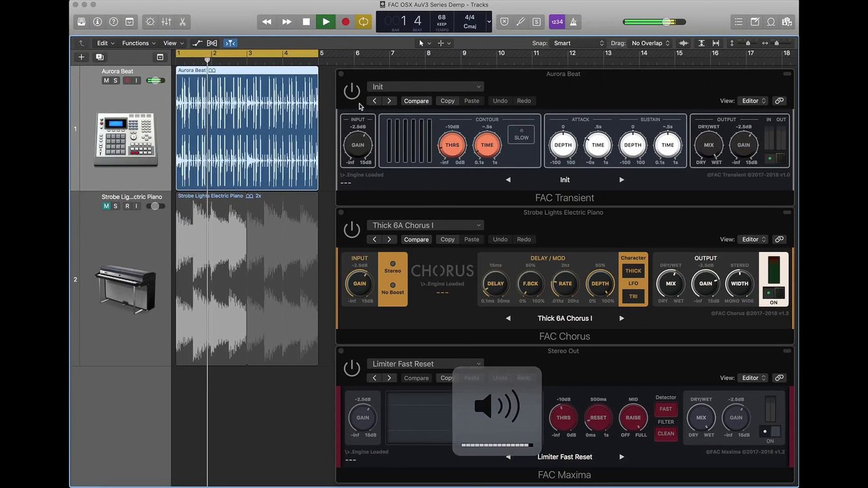Image resolution: width=868 pixels, height=488 pixels.
Task: Mute the Aurora Beat track
Action: pos(106,81)
